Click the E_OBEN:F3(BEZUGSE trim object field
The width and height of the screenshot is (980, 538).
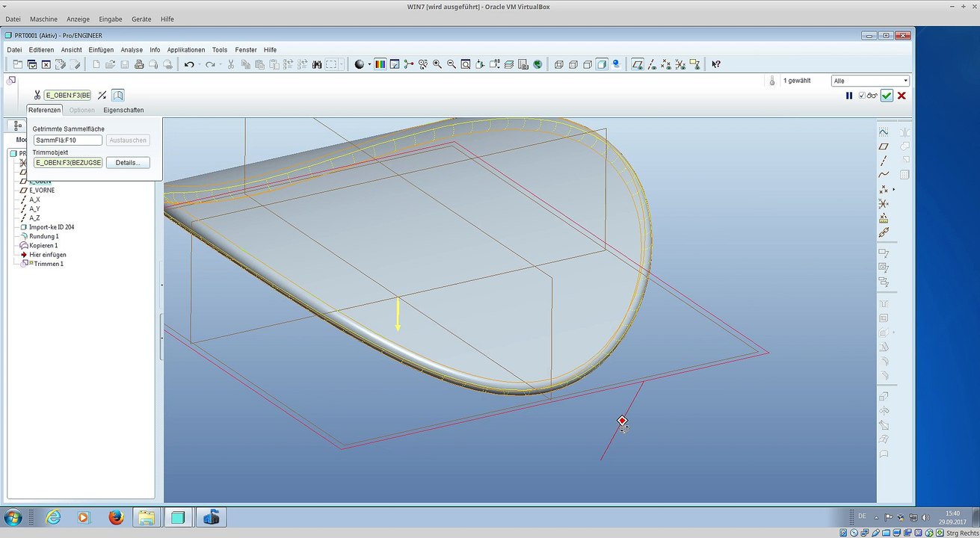[x=67, y=162]
